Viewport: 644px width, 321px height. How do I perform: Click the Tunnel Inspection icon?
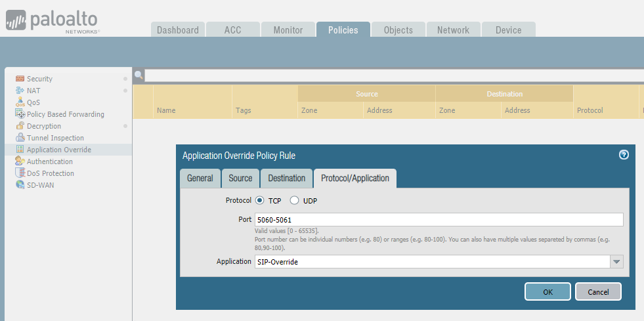(x=20, y=137)
